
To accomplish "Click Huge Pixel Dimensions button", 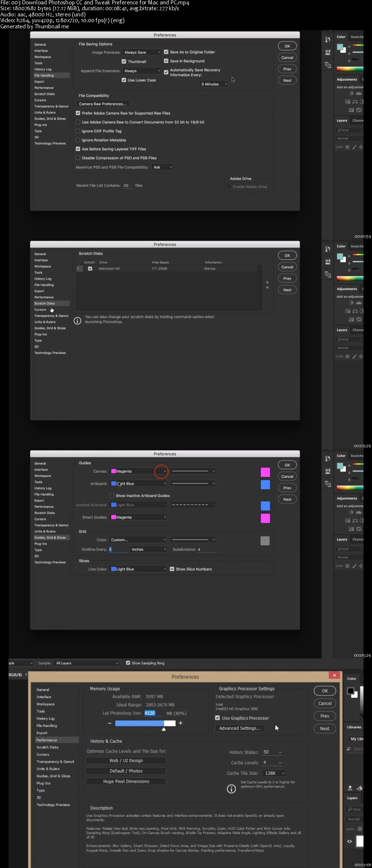I will tap(126, 781).
